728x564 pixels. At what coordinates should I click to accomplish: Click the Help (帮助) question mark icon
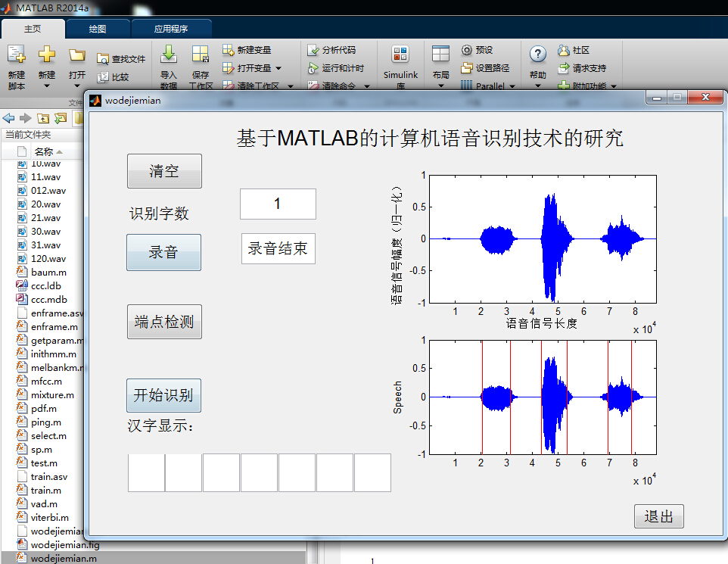pyautogui.click(x=537, y=55)
